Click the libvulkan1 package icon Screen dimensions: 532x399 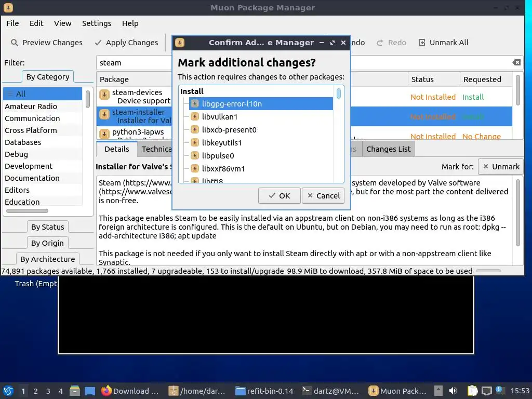pyautogui.click(x=194, y=116)
